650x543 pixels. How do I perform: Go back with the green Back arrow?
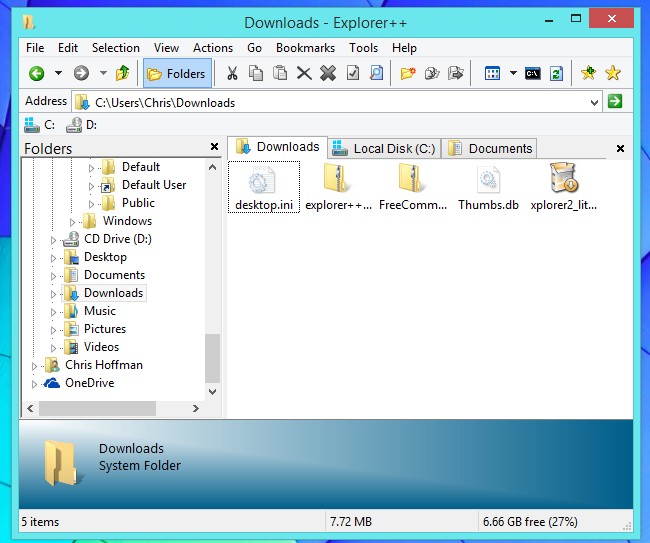click(x=36, y=73)
